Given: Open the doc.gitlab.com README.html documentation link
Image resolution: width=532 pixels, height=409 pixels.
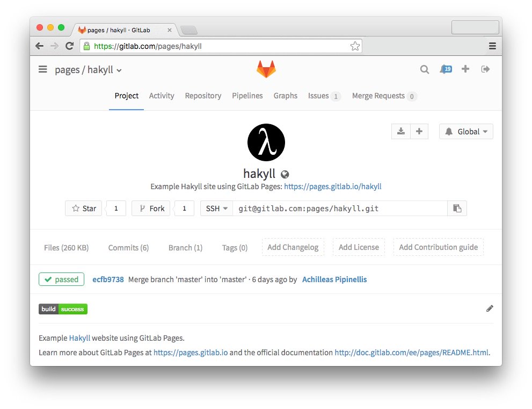Looking at the screenshot, I should click(411, 352).
